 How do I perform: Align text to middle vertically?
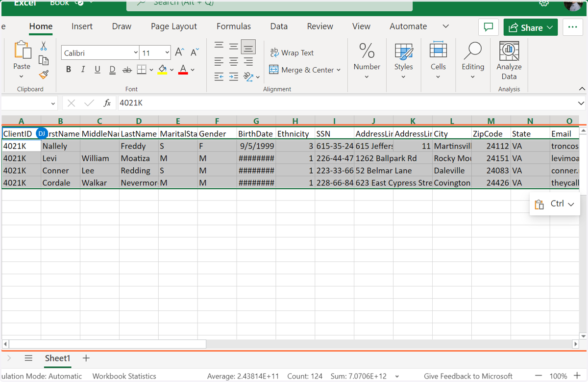click(234, 46)
